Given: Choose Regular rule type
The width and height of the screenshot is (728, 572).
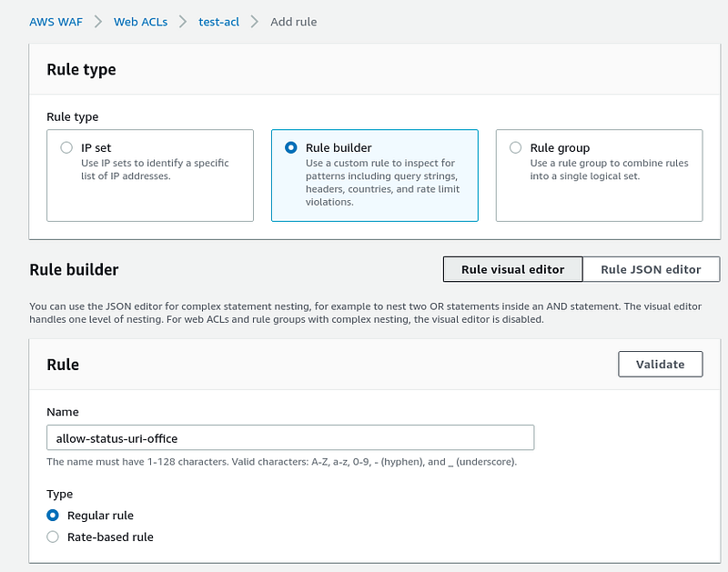Looking at the screenshot, I should [x=53, y=516].
